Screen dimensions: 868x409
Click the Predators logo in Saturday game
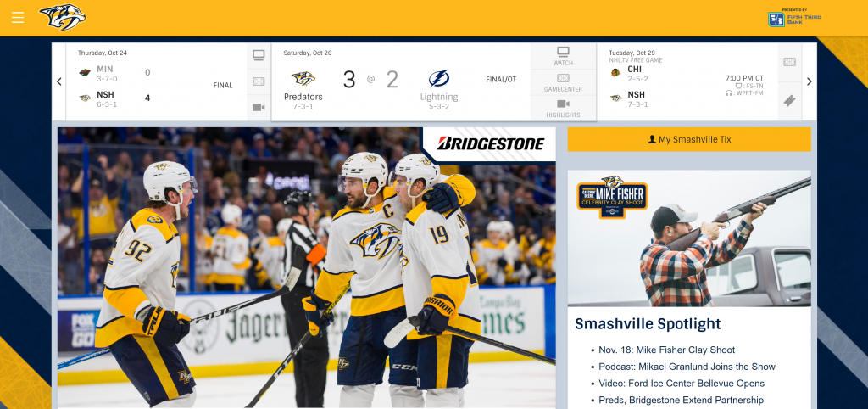303,78
